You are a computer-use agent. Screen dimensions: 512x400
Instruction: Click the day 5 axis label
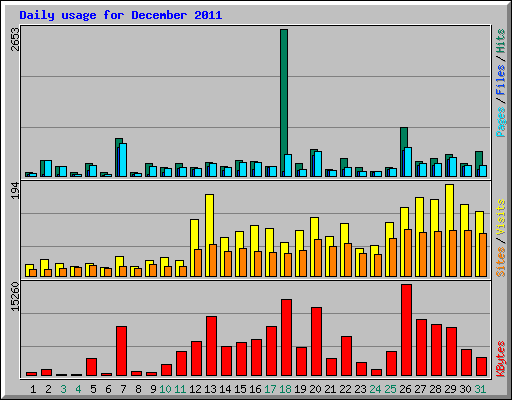coord(93,389)
